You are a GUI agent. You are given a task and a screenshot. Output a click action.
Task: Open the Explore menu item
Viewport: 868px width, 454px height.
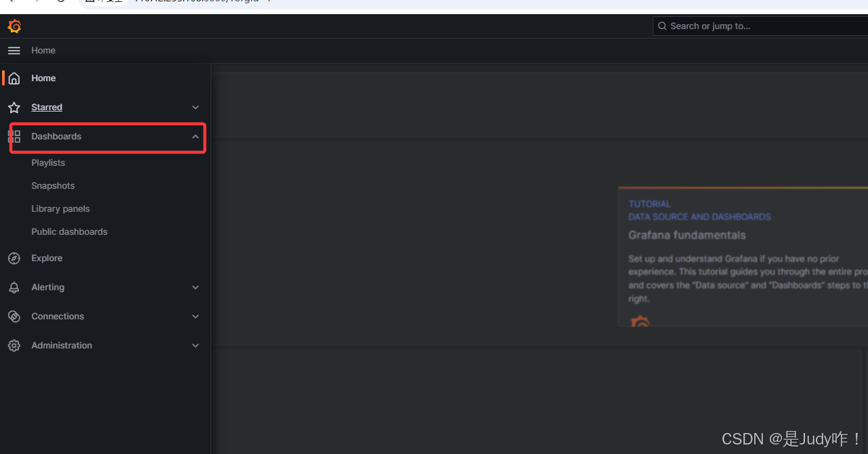click(47, 258)
